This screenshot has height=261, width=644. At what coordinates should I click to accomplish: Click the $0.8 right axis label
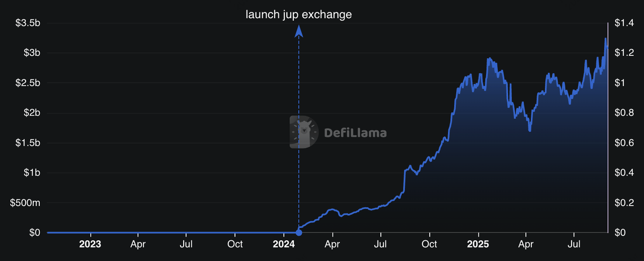coord(623,113)
